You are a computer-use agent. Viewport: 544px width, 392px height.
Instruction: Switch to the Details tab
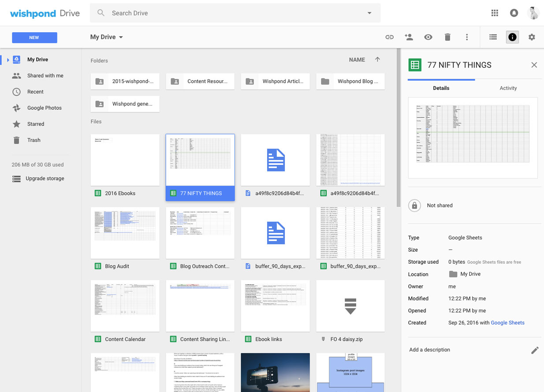tap(441, 88)
